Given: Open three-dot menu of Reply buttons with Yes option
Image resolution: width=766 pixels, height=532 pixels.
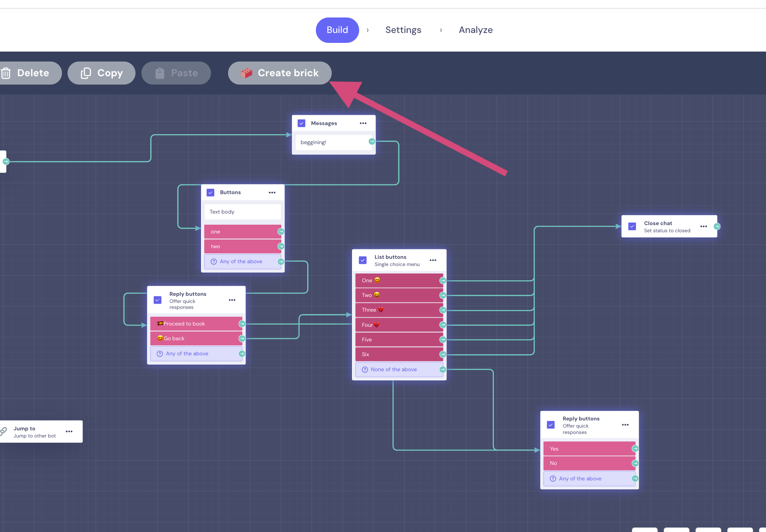Looking at the screenshot, I should pyautogui.click(x=625, y=425).
